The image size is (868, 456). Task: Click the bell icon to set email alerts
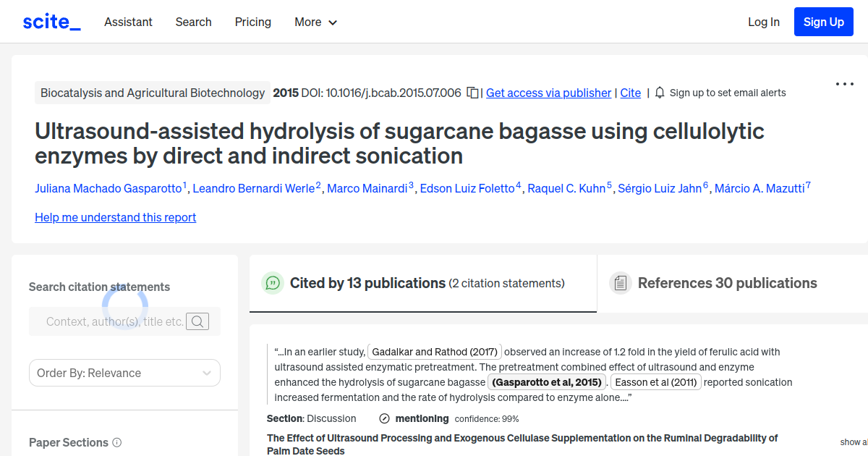pyautogui.click(x=660, y=93)
